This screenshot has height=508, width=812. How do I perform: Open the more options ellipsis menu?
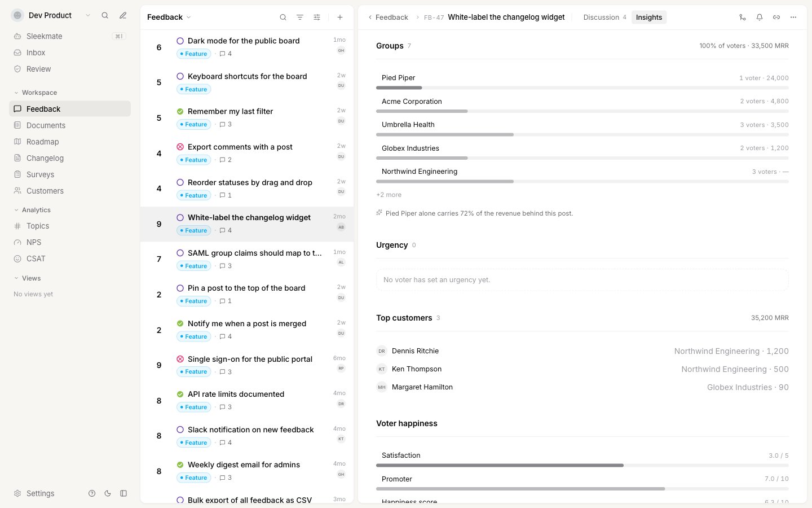793,17
